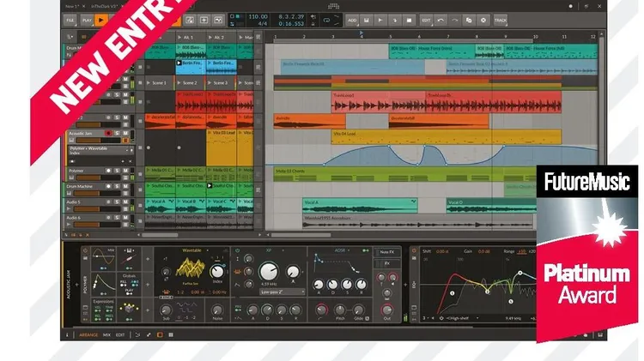Arm record on Acoustic Jam track

[x=108, y=133]
